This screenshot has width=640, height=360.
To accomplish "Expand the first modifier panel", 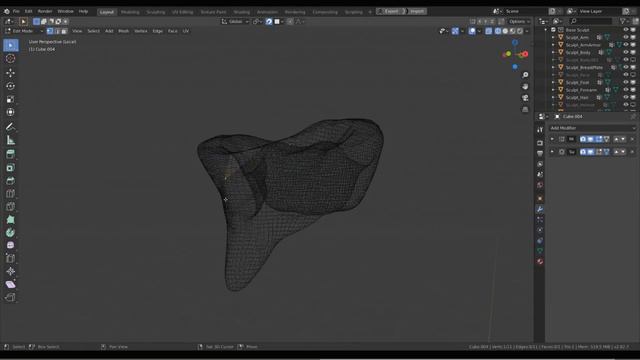I will [x=552, y=139].
